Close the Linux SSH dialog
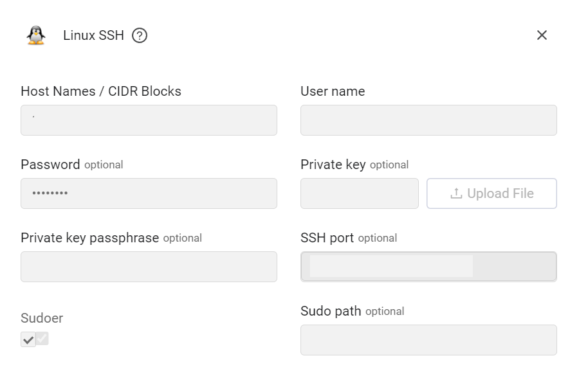This screenshot has width=588, height=367. [x=542, y=35]
